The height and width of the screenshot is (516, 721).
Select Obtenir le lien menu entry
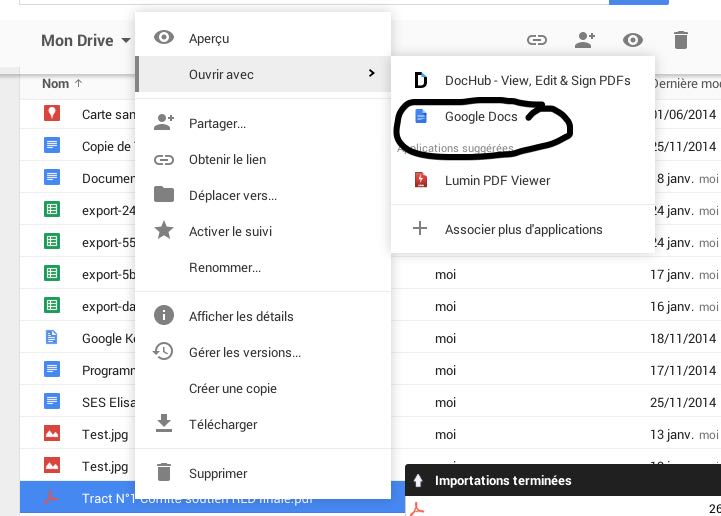pyautogui.click(x=263, y=159)
